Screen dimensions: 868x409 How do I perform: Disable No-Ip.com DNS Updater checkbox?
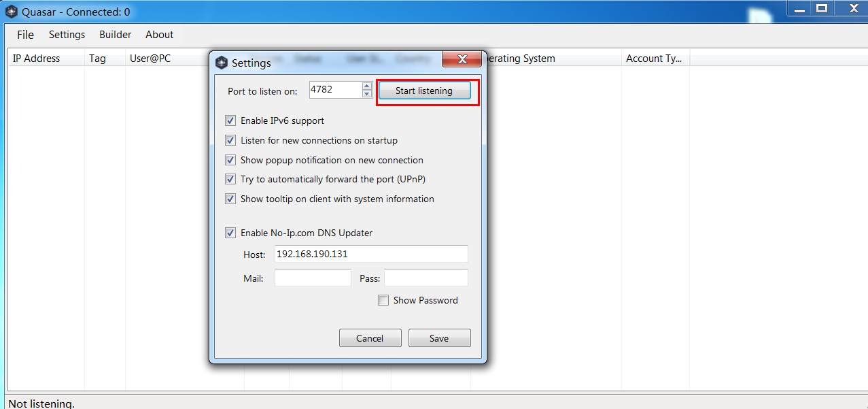coord(230,233)
